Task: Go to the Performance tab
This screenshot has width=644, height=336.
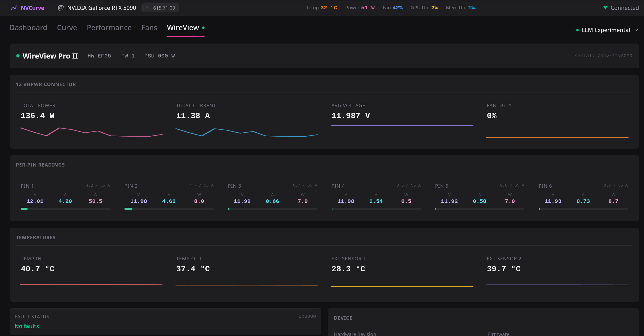Action: pyautogui.click(x=109, y=28)
